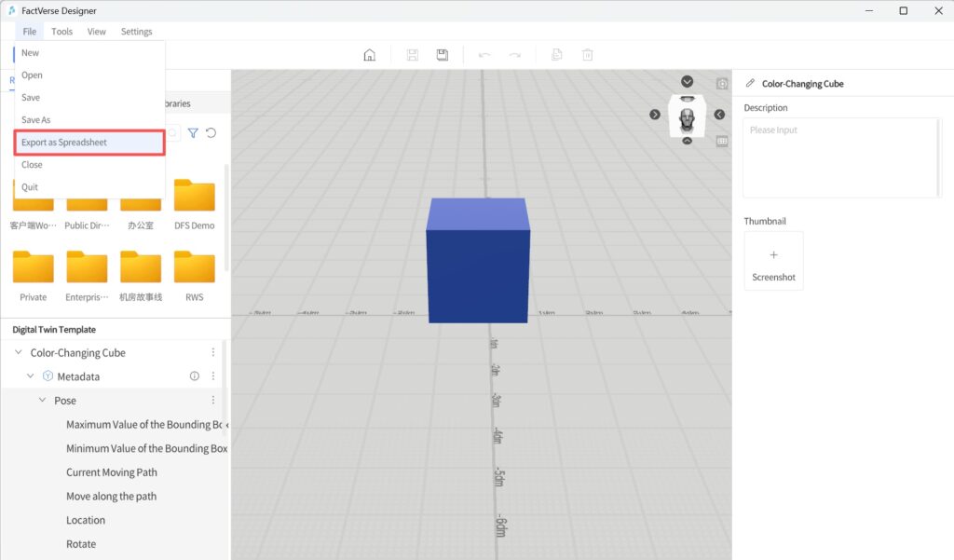
Task: Click the Metadata visibility indicator icon
Action: (x=194, y=376)
